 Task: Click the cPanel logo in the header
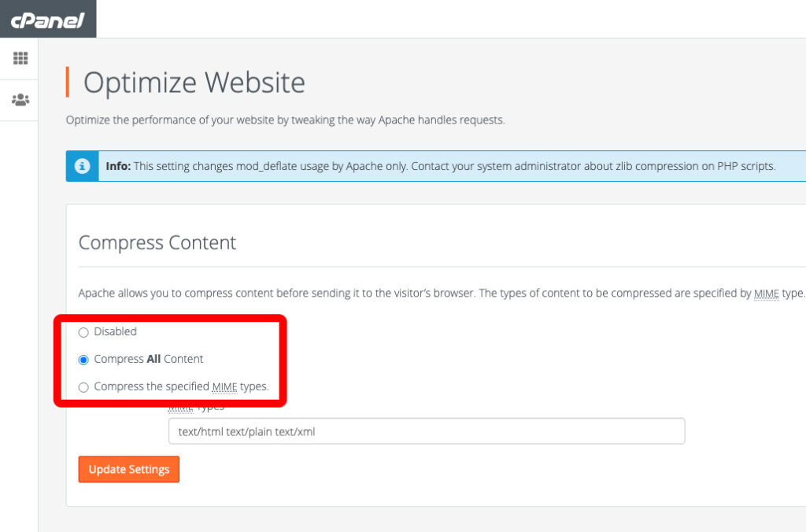tap(47, 18)
